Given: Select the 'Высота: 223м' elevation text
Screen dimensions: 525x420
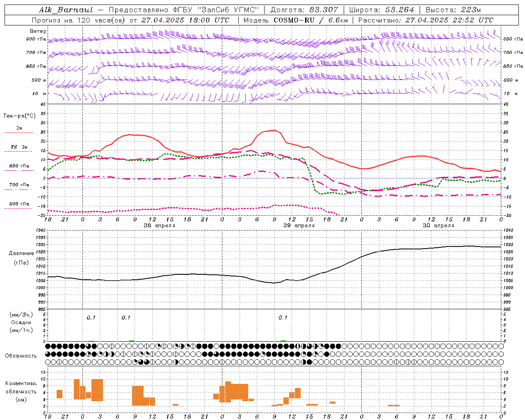Looking at the screenshot, I should [x=453, y=10].
